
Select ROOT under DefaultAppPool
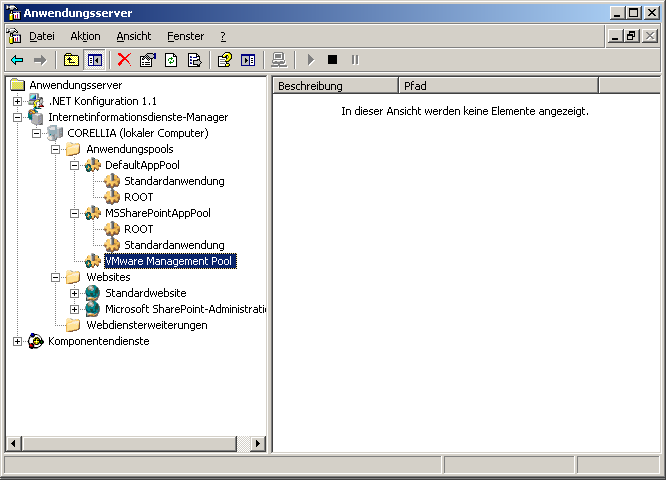[138, 198]
